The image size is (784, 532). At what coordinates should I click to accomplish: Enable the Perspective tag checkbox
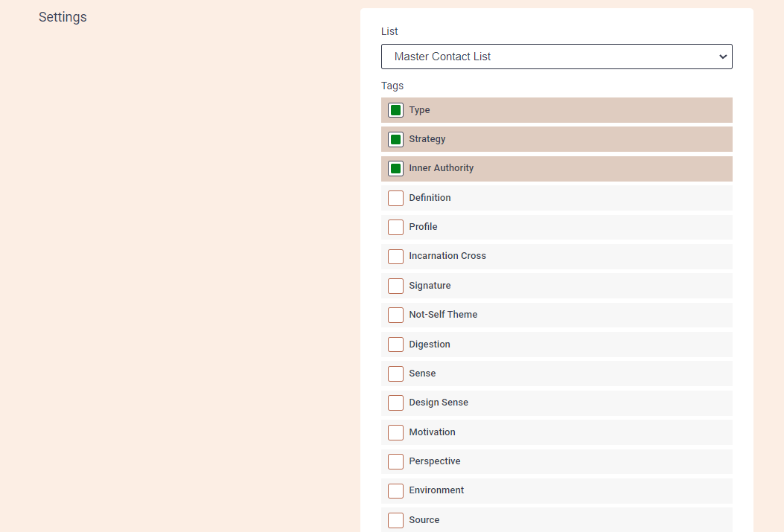coord(395,461)
